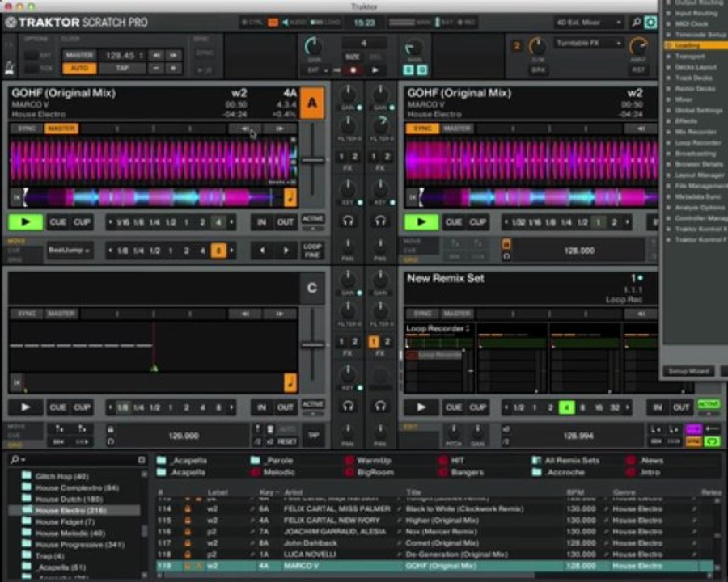
Task: Open the browser search magnifier in header
Action: 637,22
